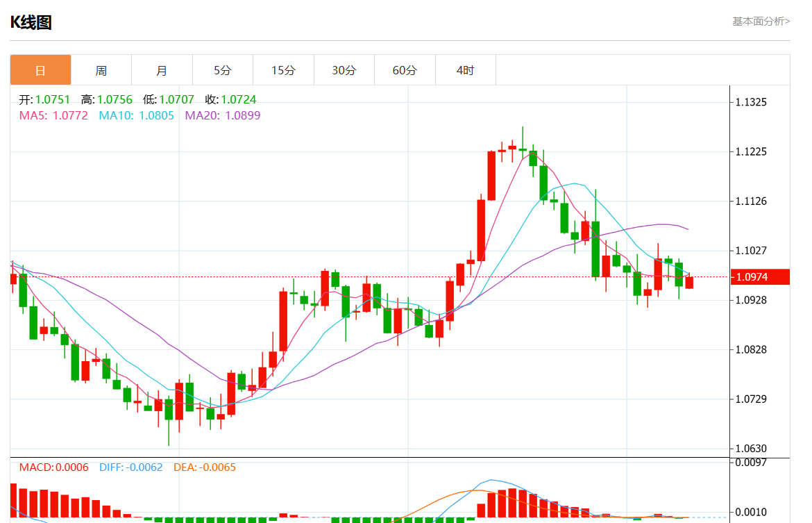Click the MA10: 1.0805 indicator text
Viewport: 812px width, 523px height.
click(x=136, y=115)
